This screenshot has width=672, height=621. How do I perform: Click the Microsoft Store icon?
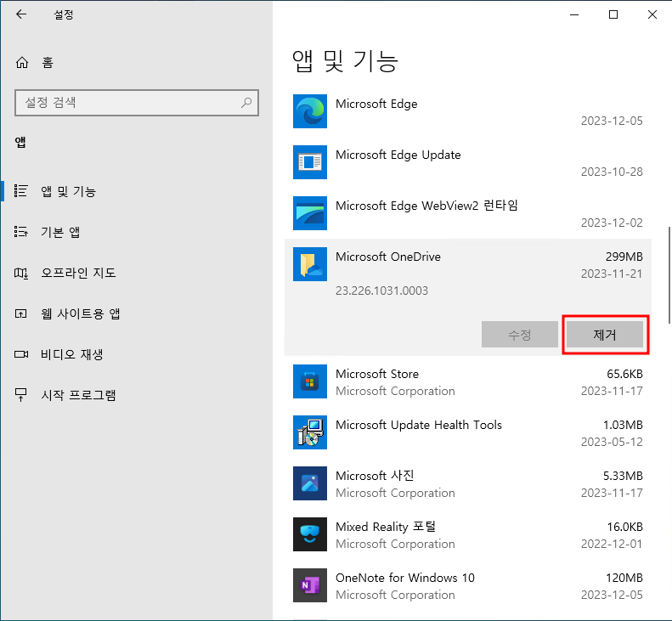309,381
